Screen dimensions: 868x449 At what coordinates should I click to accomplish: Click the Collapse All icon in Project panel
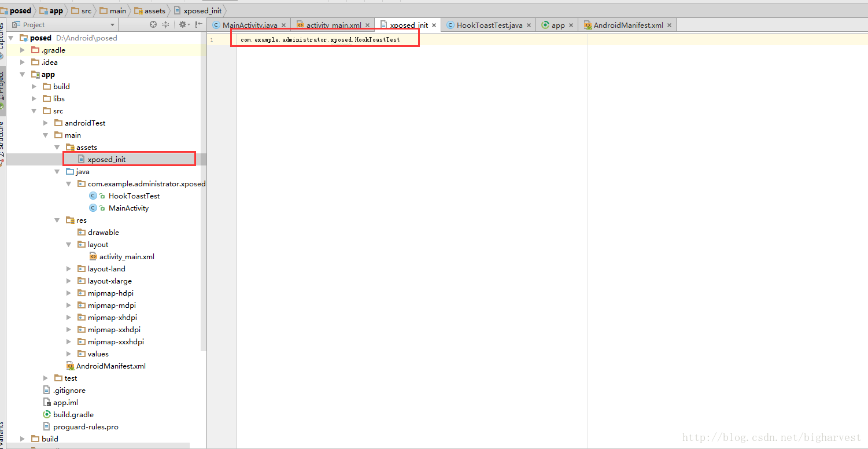166,24
